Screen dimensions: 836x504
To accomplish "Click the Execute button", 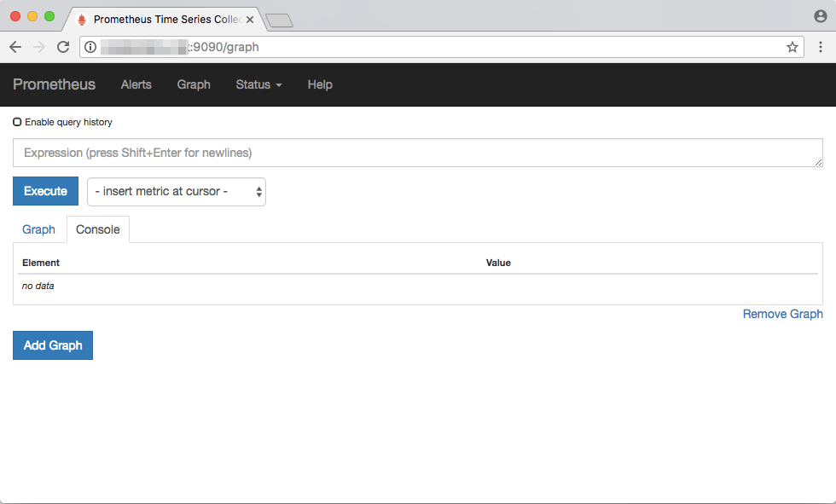I will click(45, 191).
